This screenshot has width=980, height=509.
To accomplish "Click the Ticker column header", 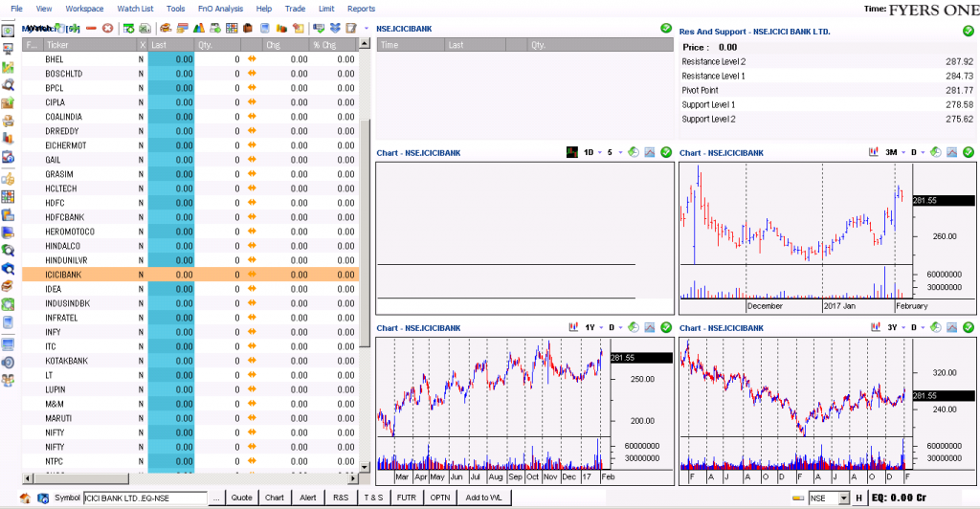I will [89, 45].
